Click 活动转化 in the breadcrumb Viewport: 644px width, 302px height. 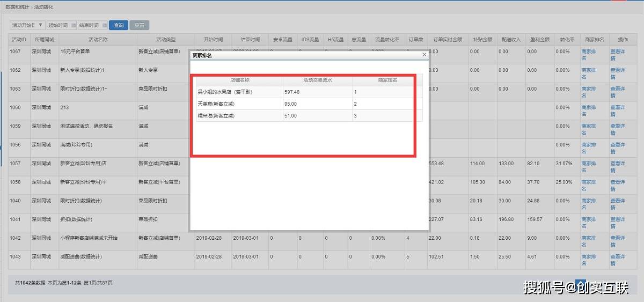click(x=44, y=7)
